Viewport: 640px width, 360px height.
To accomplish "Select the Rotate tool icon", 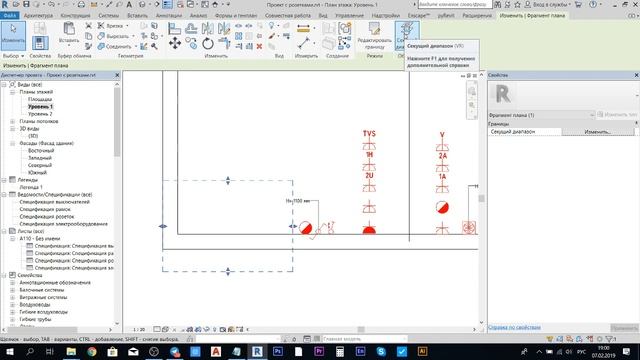I will click(x=207, y=43).
